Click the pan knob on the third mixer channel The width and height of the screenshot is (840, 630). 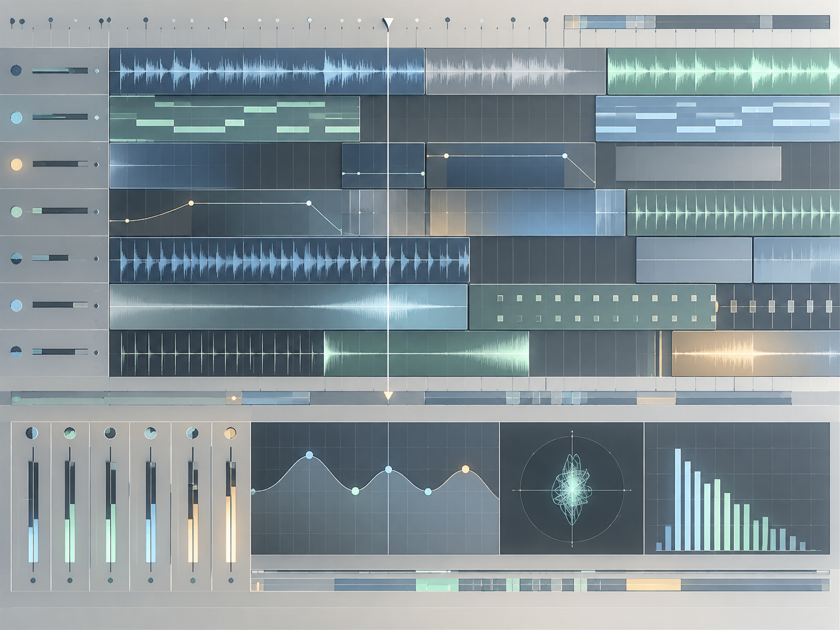point(110,433)
